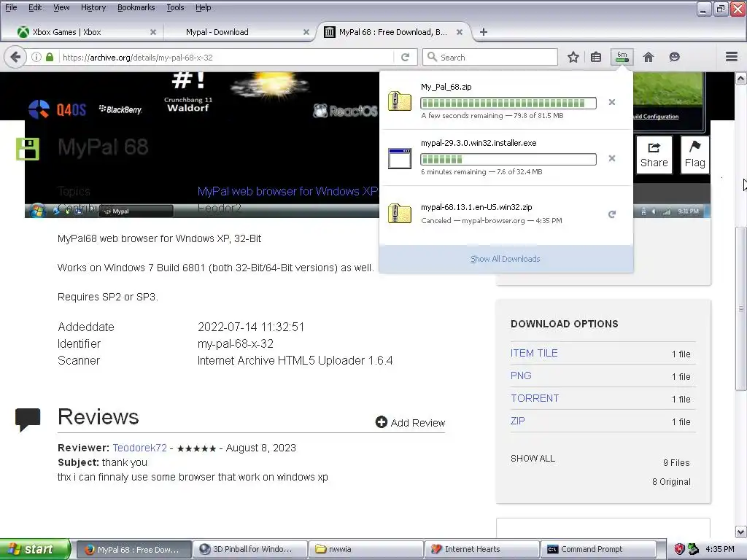Screen dimensions: 747x560
Task: Click the green padlock security icon
Action: pyautogui.click(x=50, y=57)
